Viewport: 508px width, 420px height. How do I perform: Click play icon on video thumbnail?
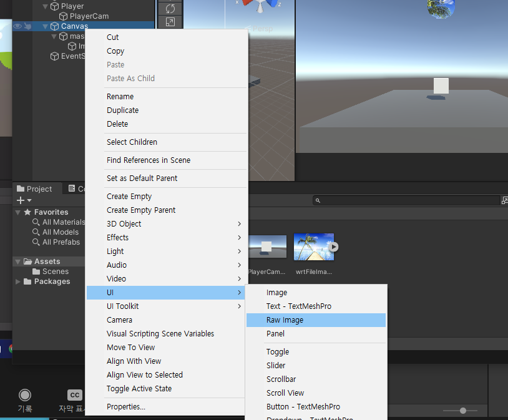click(x=333, y=247)
